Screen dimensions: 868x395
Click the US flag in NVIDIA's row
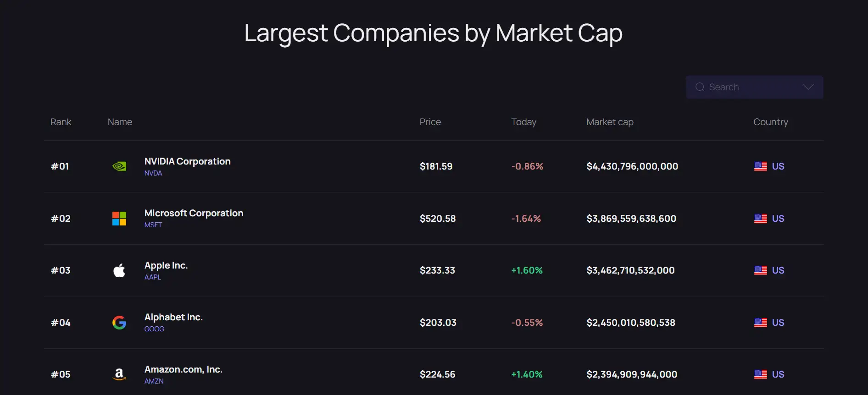click(x=760, y=166)
